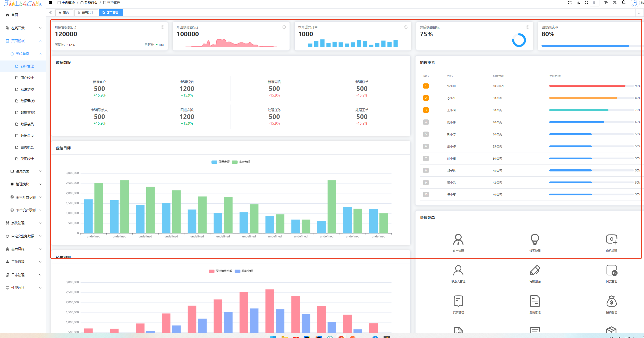Select 系统监控 in the sidebar
This screenshot has height=338, width=644.
click(x=27, y=89)
